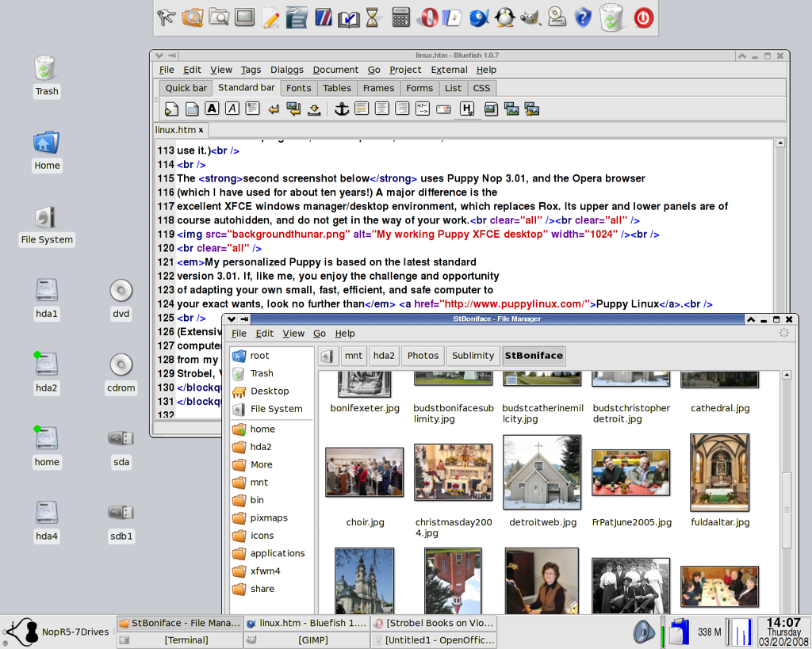
Task: Click the Paragraph icon in Bluefish toolbar
Action: pos(253,109)
